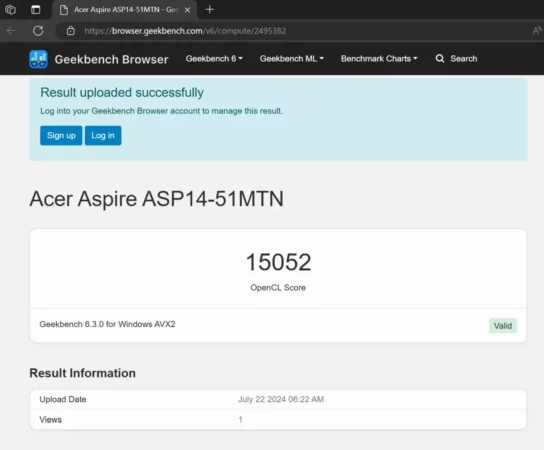Toggle the vertical tabs icon

pos(35,10)
